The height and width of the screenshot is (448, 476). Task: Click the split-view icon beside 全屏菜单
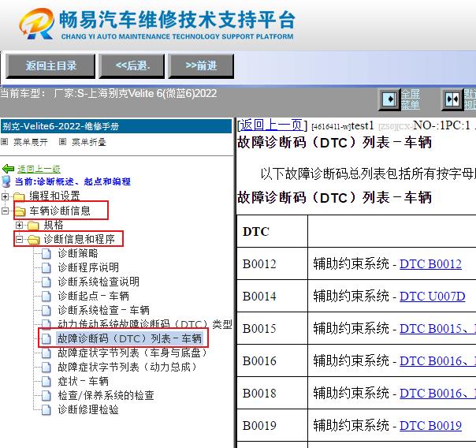coord(452,99)
